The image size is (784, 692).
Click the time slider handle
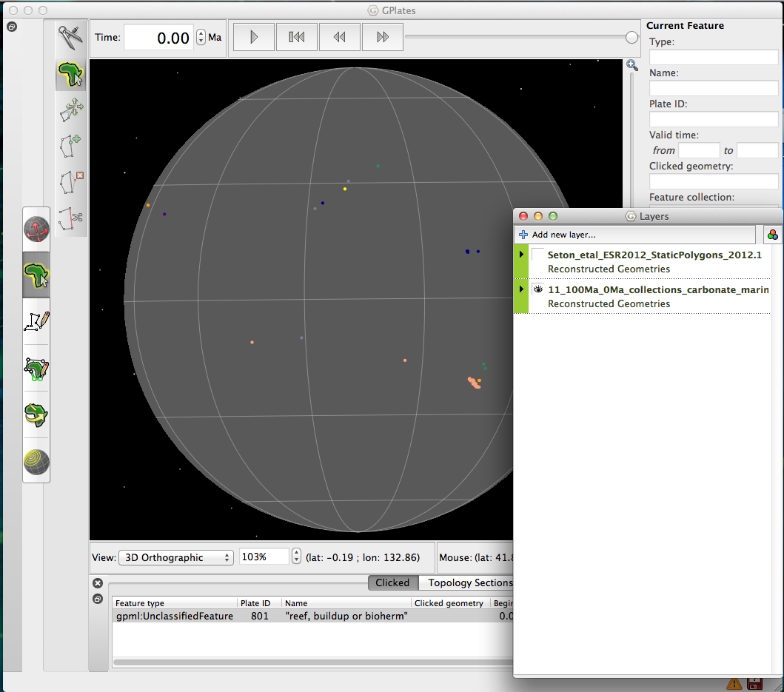(631, 37)
